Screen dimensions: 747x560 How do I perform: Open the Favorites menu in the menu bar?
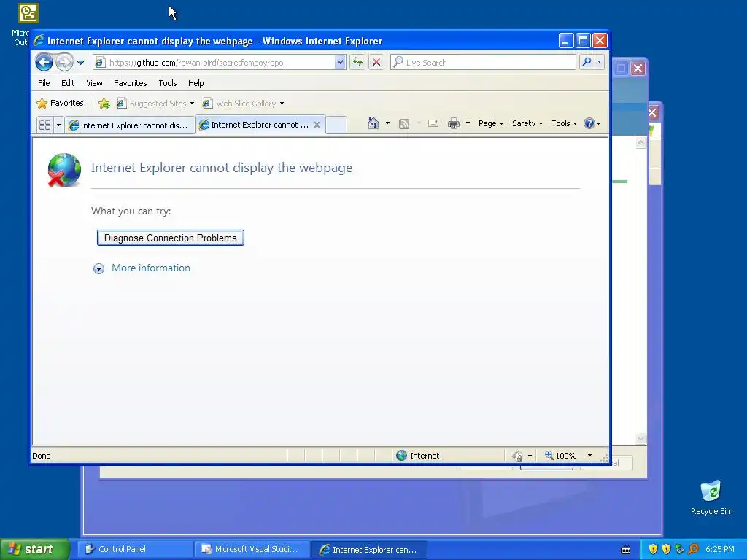[x=130, y=83]
